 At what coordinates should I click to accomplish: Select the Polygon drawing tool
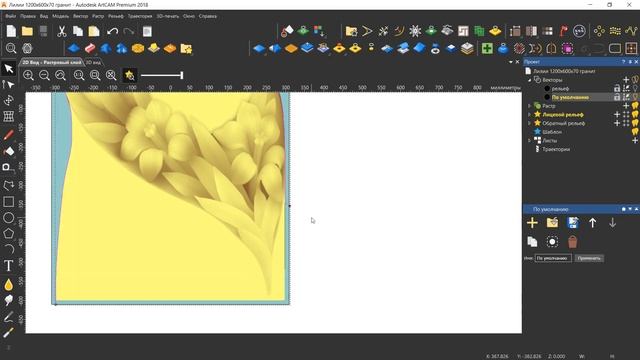pyautogui.click(x=9, y=234)
